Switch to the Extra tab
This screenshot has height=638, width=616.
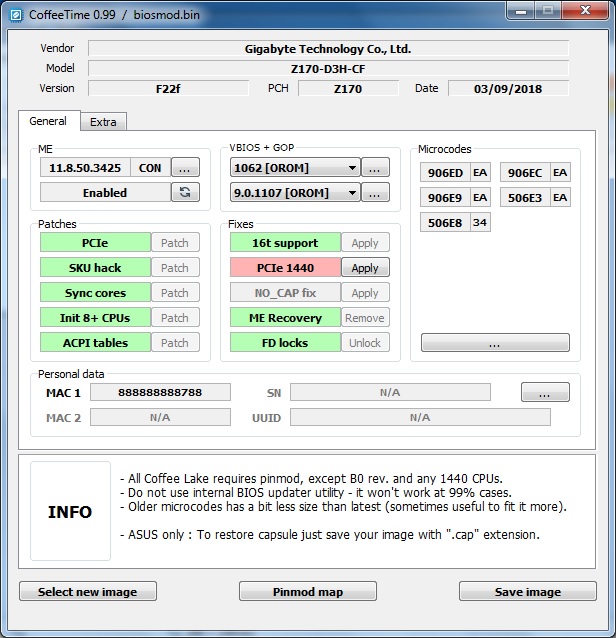tap(103, 122)
